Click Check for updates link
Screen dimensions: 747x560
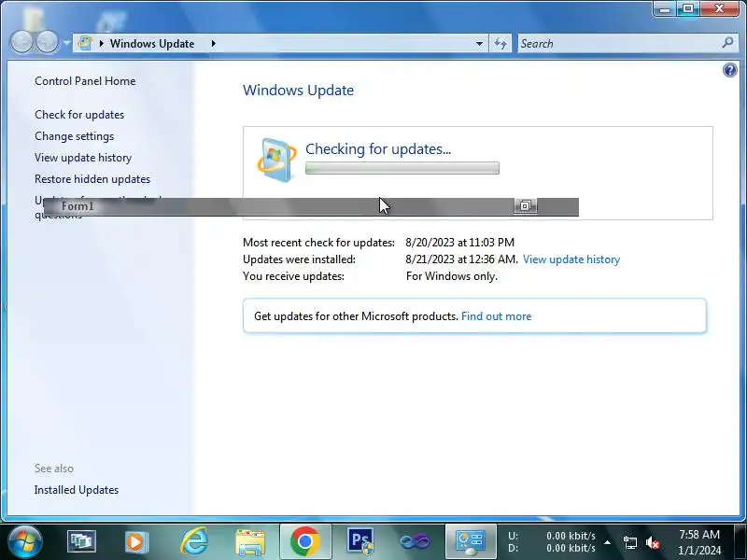pyautogui.click(x=79, y=115)
